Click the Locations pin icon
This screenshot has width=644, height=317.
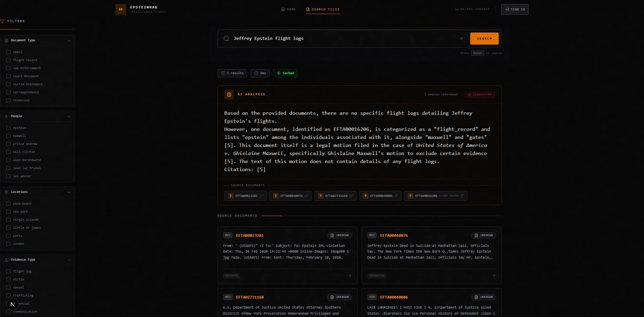[6, 192]
